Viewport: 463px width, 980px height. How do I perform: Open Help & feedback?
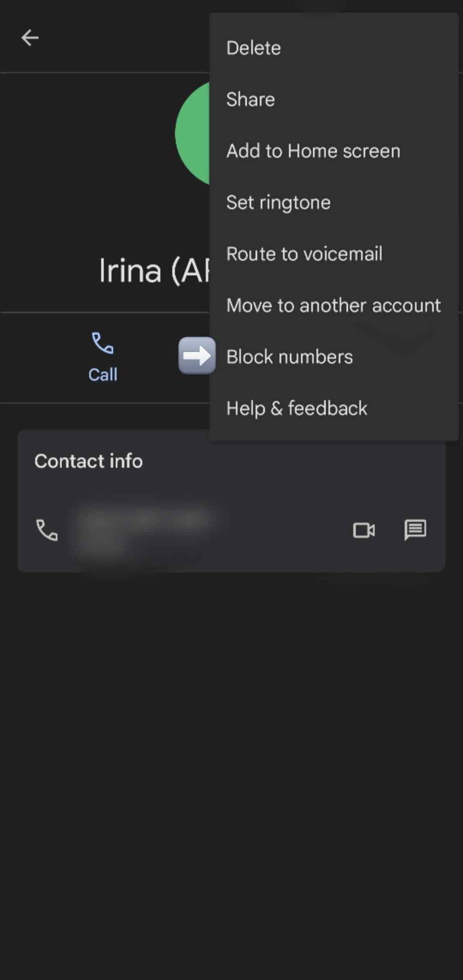tap(297, 408)
